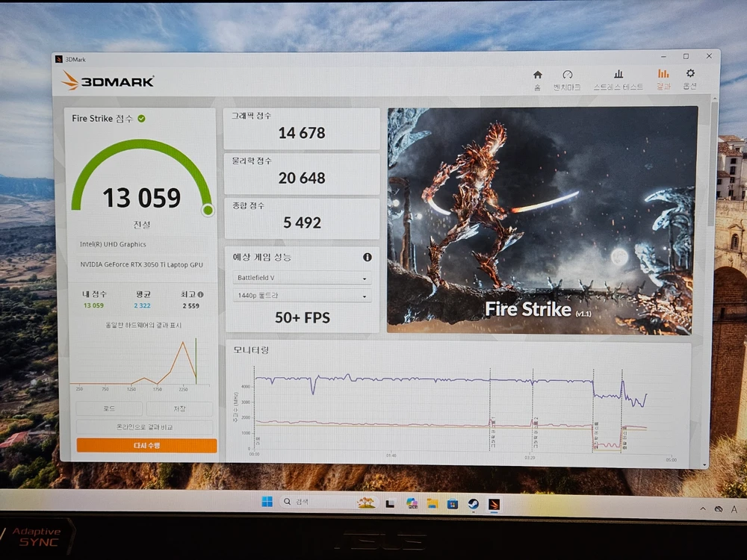This screenshot has width=747, height=560.
Task: Open the Options (옵션) gear icon
Action: [690, 73]
